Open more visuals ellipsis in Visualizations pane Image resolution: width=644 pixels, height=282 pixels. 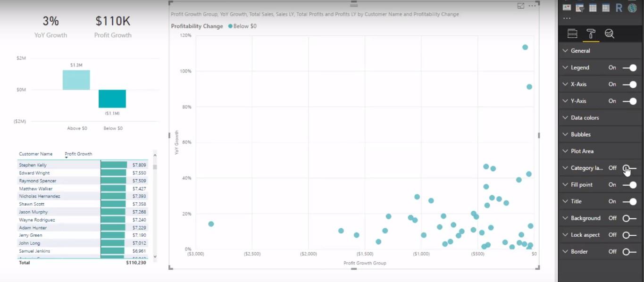pos(567,18)
